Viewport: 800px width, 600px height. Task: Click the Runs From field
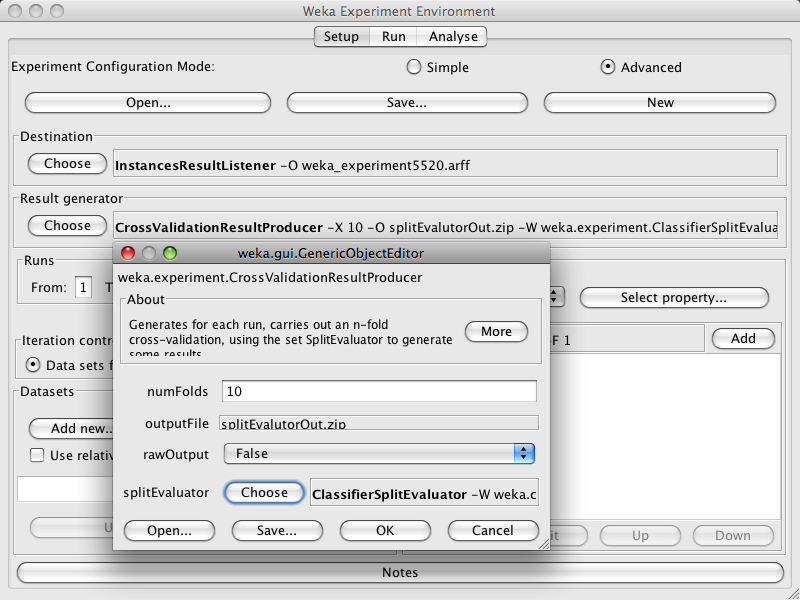83,287
